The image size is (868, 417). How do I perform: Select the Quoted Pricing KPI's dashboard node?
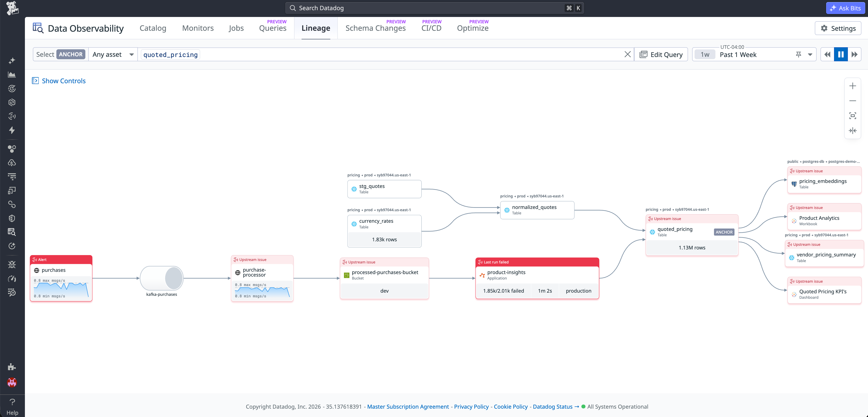point(824,290)
